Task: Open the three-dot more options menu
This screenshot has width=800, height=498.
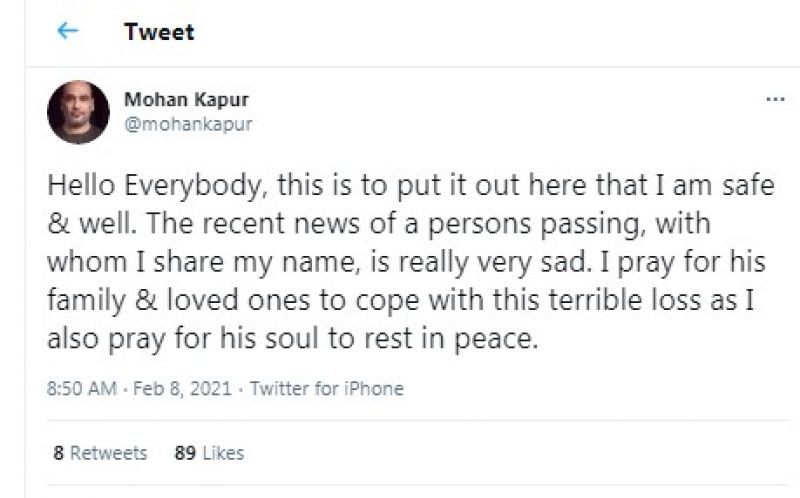Action: 774,100
